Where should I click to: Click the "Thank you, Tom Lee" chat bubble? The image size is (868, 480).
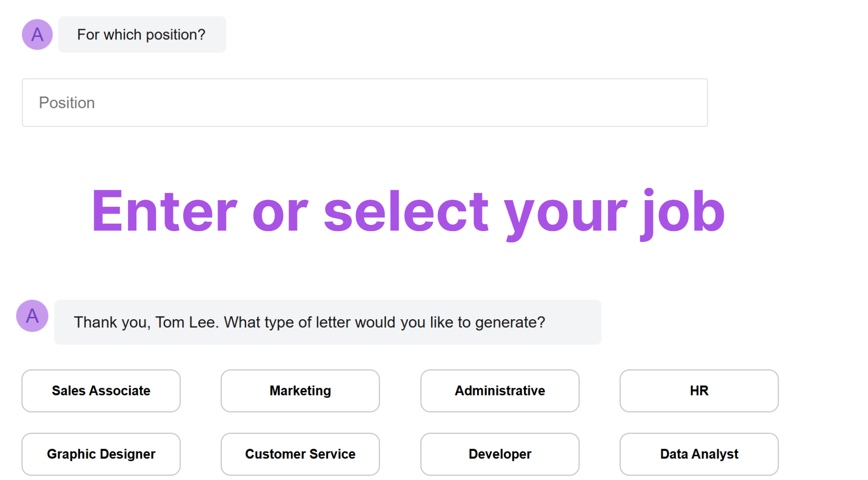pyautogui.click(x=328, y=322)
